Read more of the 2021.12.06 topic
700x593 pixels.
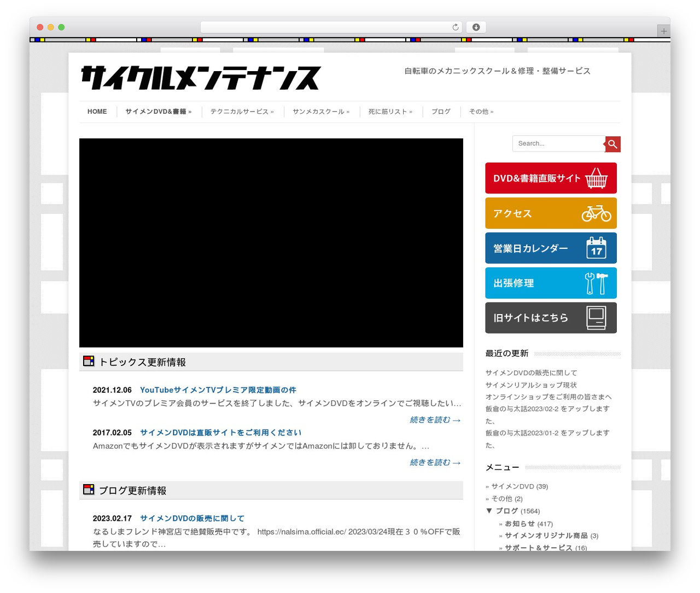point(435,420)
